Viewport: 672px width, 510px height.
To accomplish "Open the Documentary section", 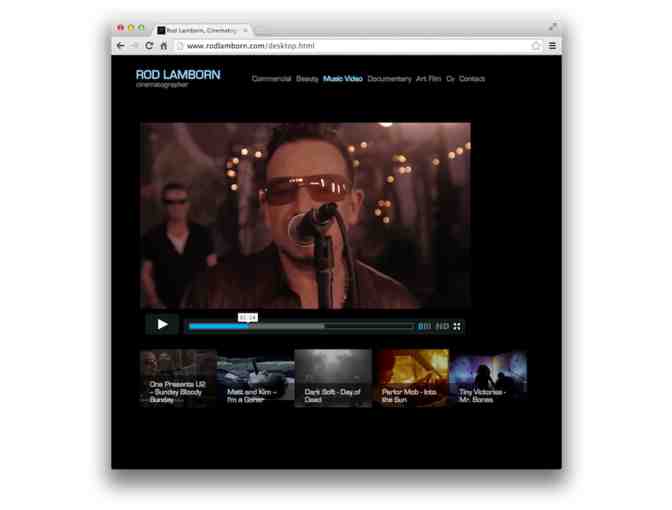I will point(389,78).
